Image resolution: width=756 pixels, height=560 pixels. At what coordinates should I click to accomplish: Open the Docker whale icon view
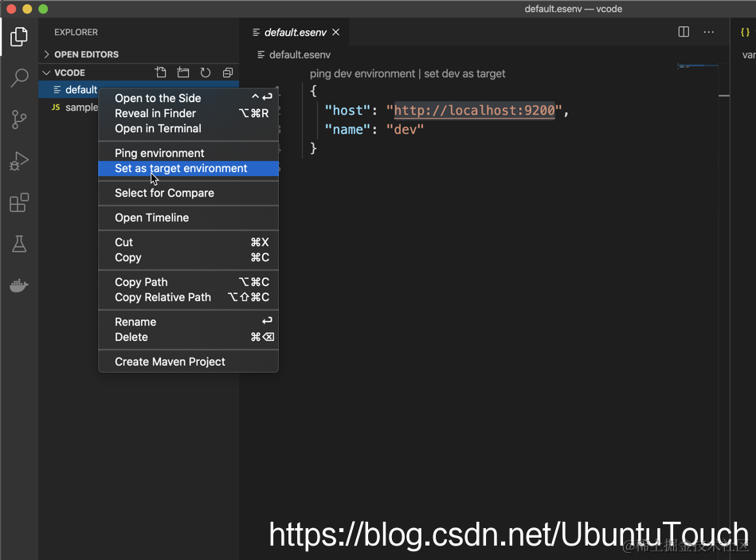pos(19,285)
